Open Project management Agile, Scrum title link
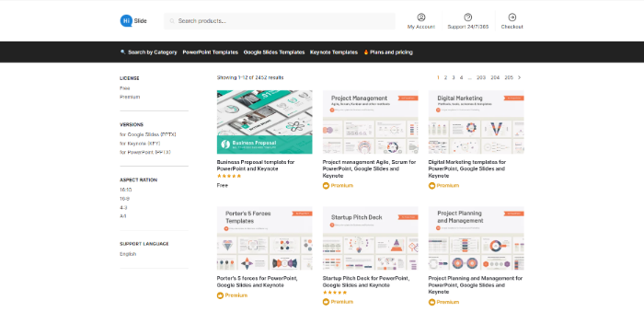This screenshot has height=335, width=644. (369, 169)
